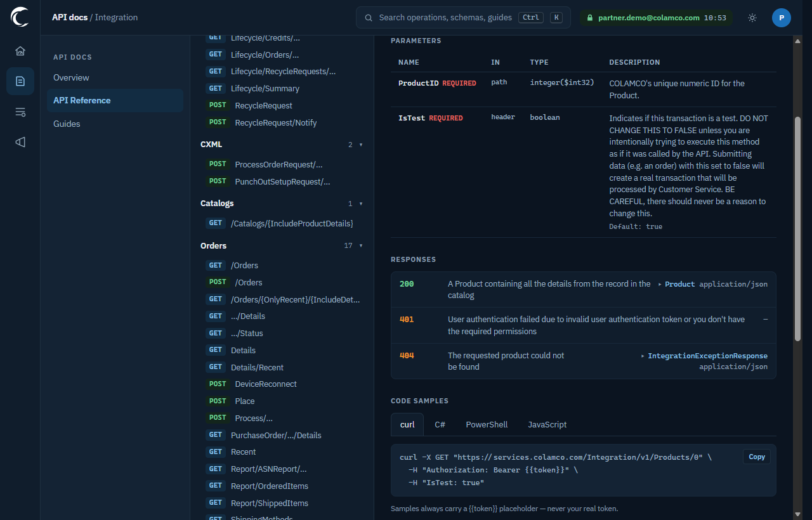Collapse the CXML group

point(282,145)
